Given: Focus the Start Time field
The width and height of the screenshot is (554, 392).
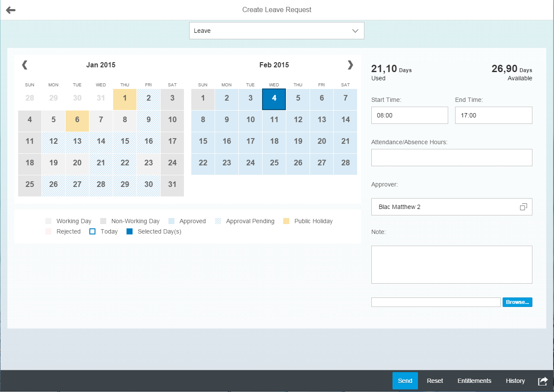Looking at the screenshot, I should (x=410, y=115).
